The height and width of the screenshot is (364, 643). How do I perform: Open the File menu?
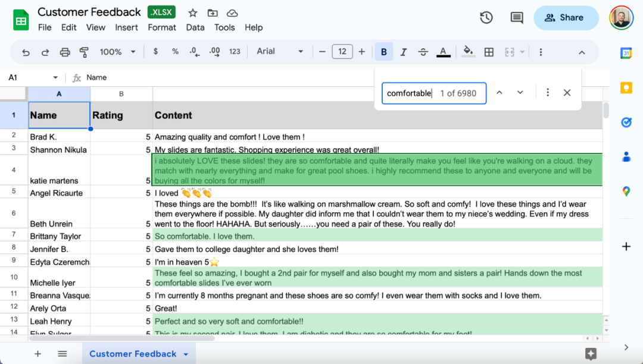point(45,27)
